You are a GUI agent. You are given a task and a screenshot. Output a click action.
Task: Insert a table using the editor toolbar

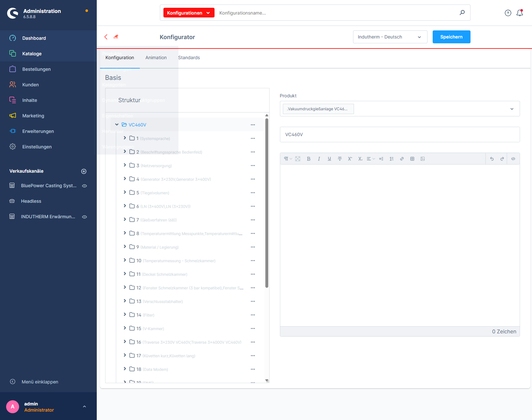pyautogui.click(x=412, y=159)
